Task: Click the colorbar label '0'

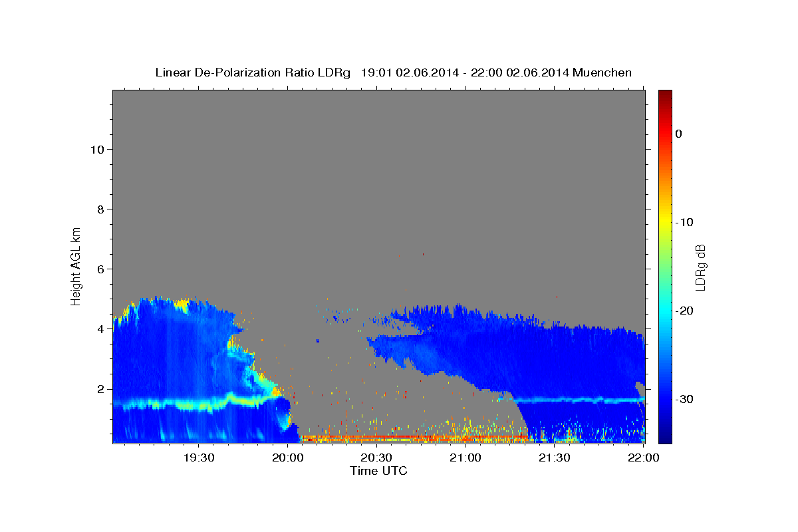Action: tap(679, 134)
